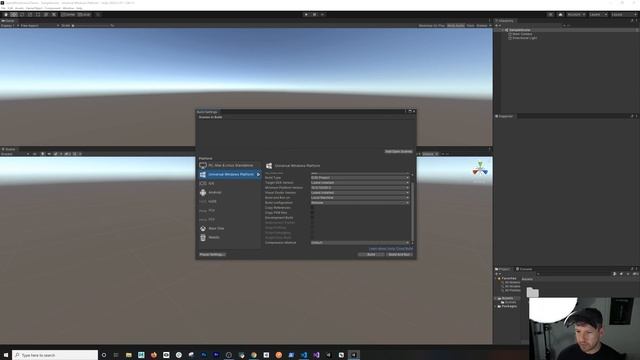The height and width of the screenshot is (360, 640).
Task: Select Universal Windows Platform in platform list
Action: pos(229,174)
